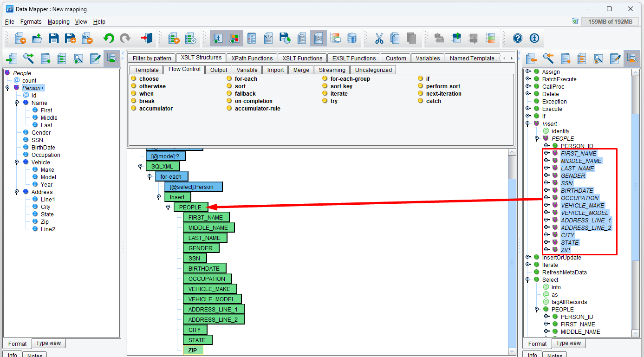Click the blue help question mark icon
The height and width of the screenshot is (357, 644).
pyautogui.click(x=518, y=38)
